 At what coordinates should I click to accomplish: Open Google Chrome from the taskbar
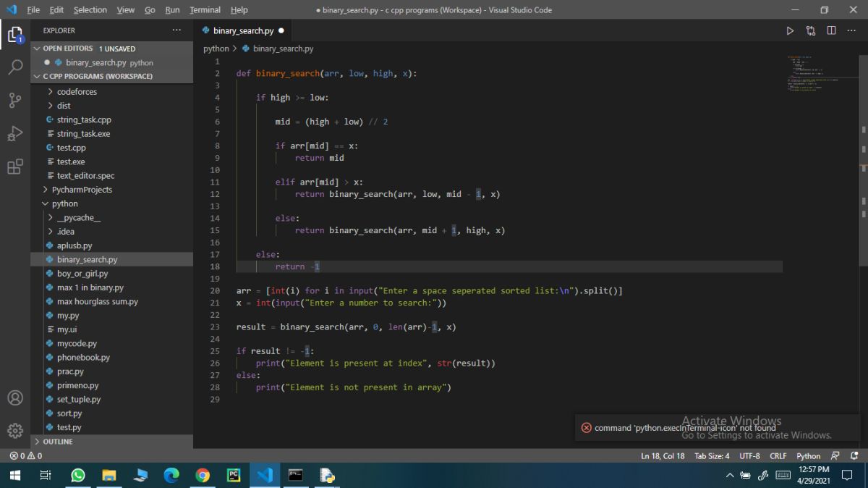pyautogui.click(x=203, y=475)
